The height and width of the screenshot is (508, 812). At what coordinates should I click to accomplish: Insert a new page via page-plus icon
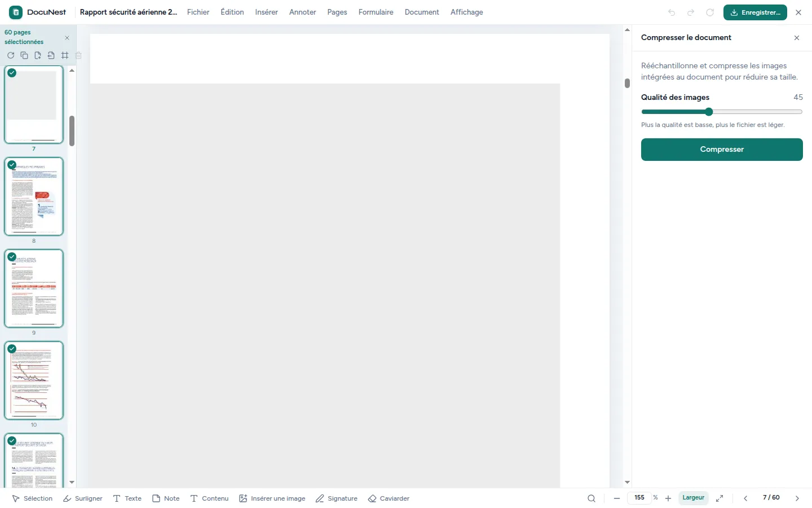[38, 55]
